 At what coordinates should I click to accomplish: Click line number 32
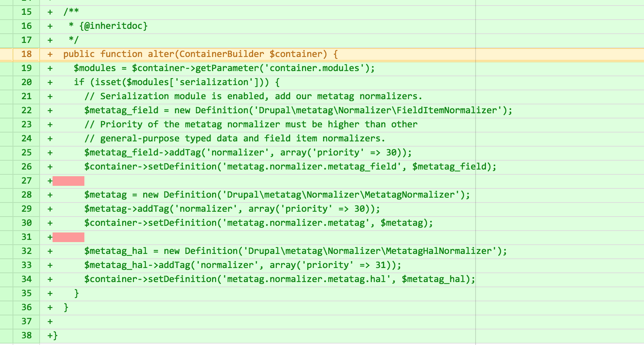pyautogui.click(x=26, y=251)
